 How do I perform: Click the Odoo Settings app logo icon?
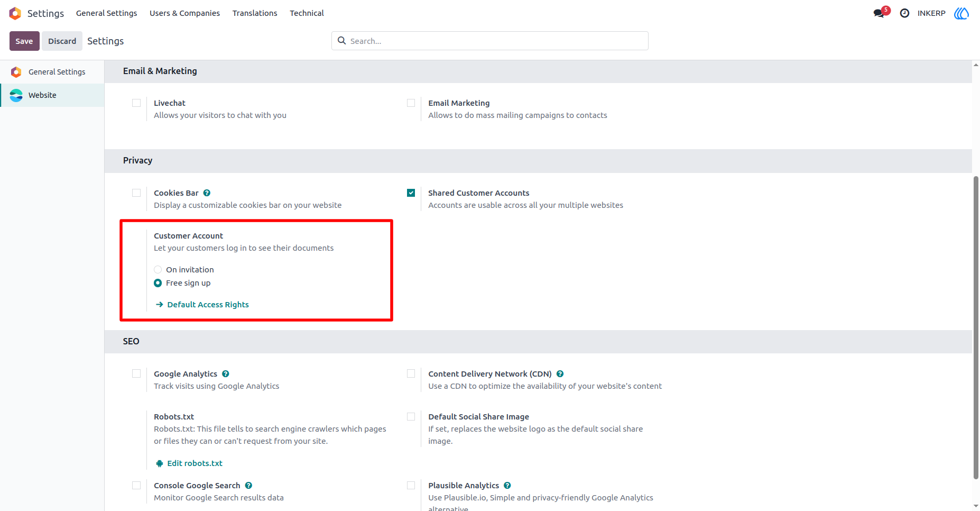pos(15,13)
